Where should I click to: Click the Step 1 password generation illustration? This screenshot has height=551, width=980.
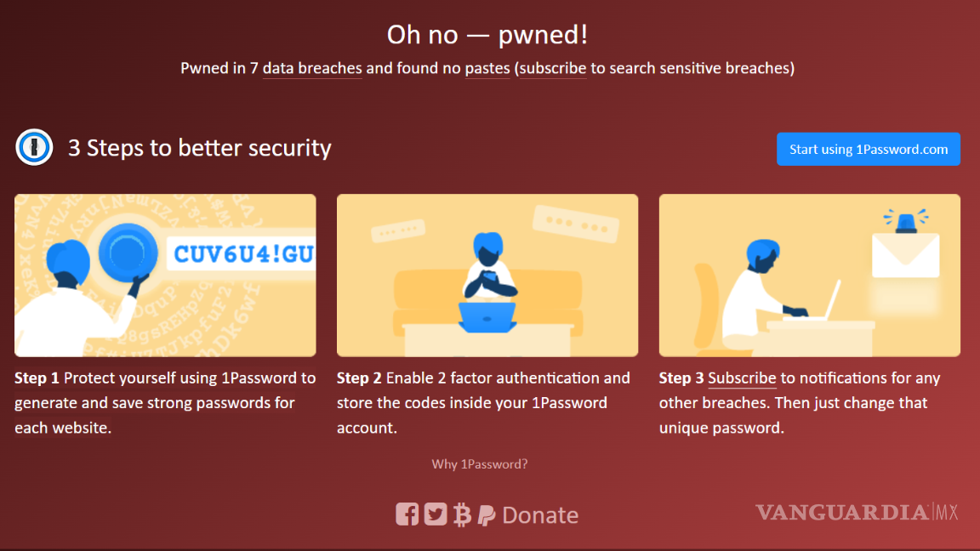click(165, 275)
